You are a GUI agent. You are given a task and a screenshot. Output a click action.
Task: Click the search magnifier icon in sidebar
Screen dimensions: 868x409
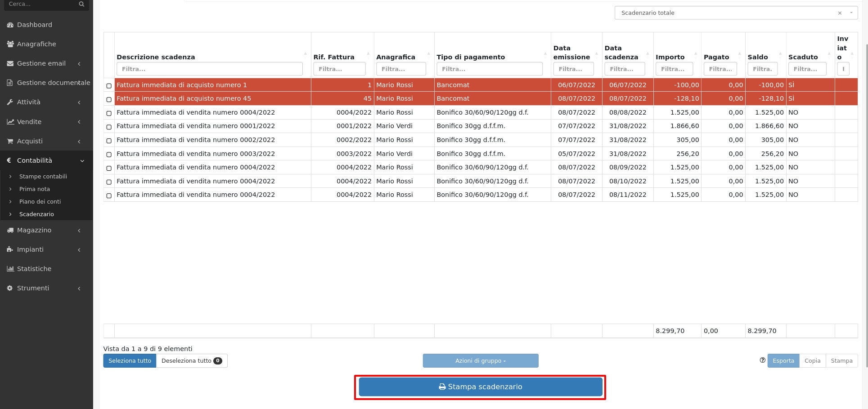[x=81, y=4]
